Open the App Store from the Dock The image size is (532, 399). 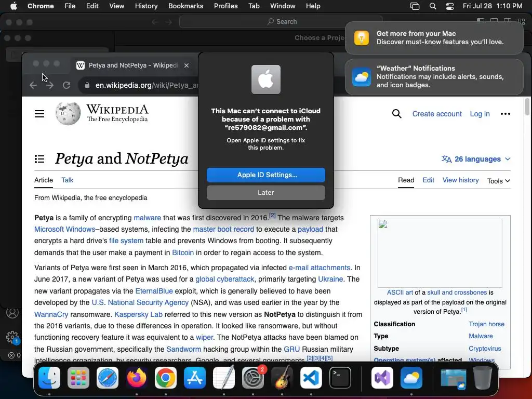[x=195, y=378]
